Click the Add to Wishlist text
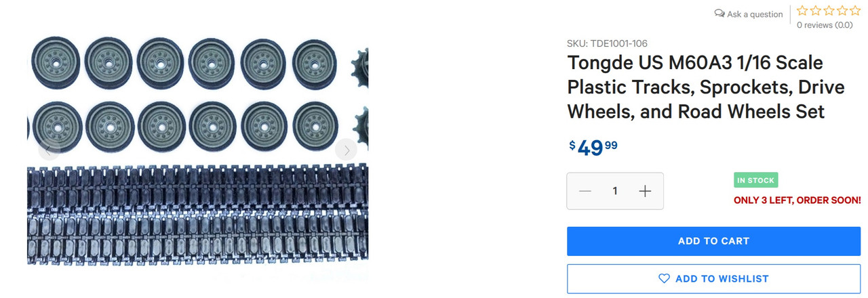 click(x=722, y=278)
